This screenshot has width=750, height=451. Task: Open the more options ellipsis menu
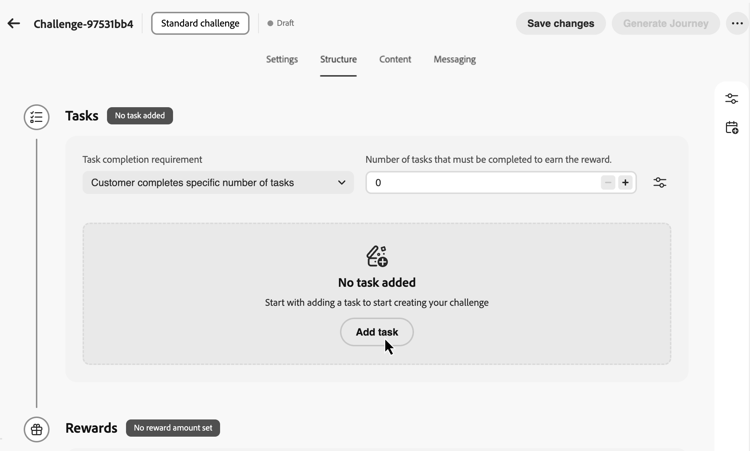click(737, 23)
